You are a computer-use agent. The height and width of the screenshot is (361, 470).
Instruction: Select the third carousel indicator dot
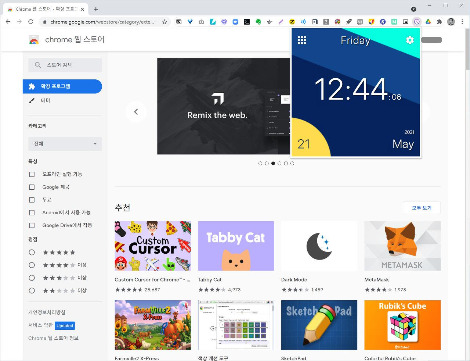[273, 163]
